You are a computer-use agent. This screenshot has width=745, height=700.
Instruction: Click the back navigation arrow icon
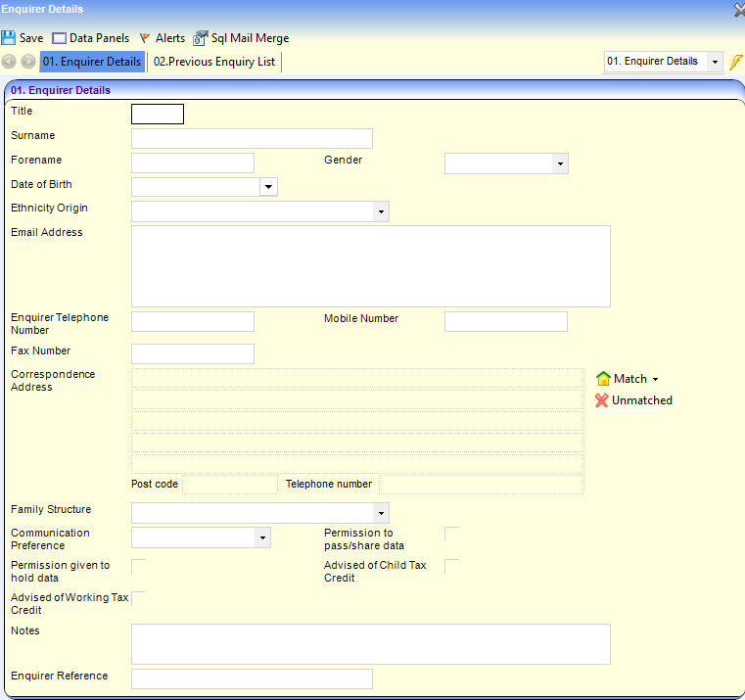[x=9, y=62]
